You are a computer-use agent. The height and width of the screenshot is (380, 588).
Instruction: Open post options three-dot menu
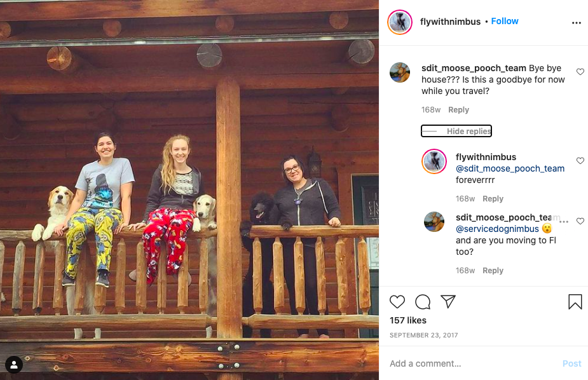pyautogui.click(x=577, y=23)
